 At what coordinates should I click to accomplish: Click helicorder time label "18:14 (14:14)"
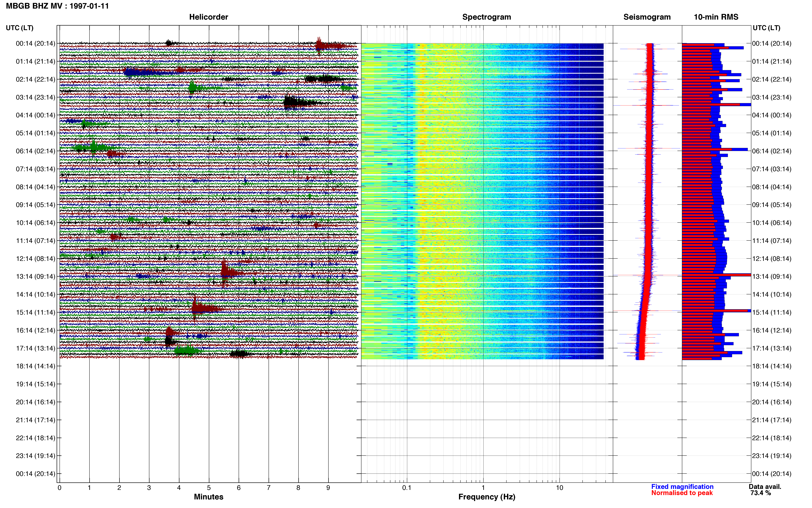click(x=36, y=366)
